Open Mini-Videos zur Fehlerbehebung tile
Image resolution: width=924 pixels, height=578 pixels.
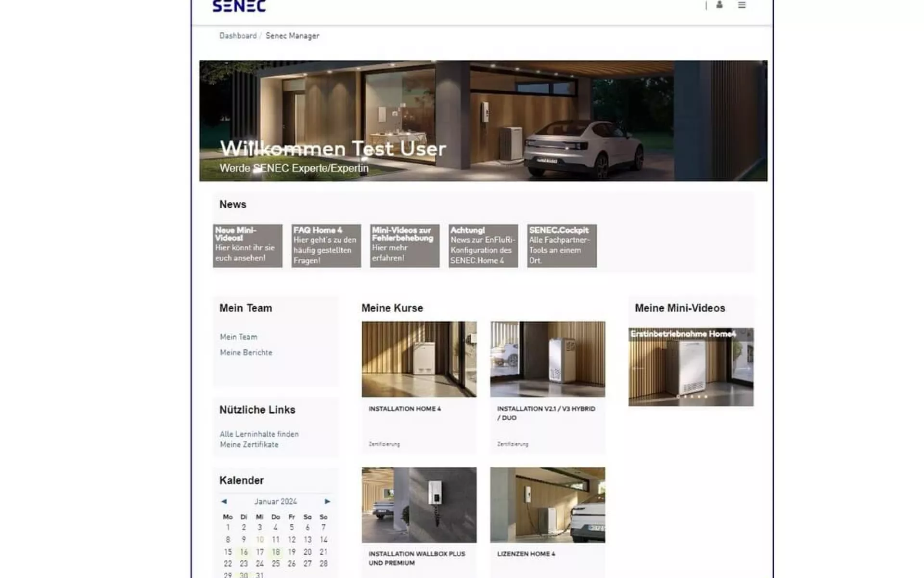(x=404, y=246)
